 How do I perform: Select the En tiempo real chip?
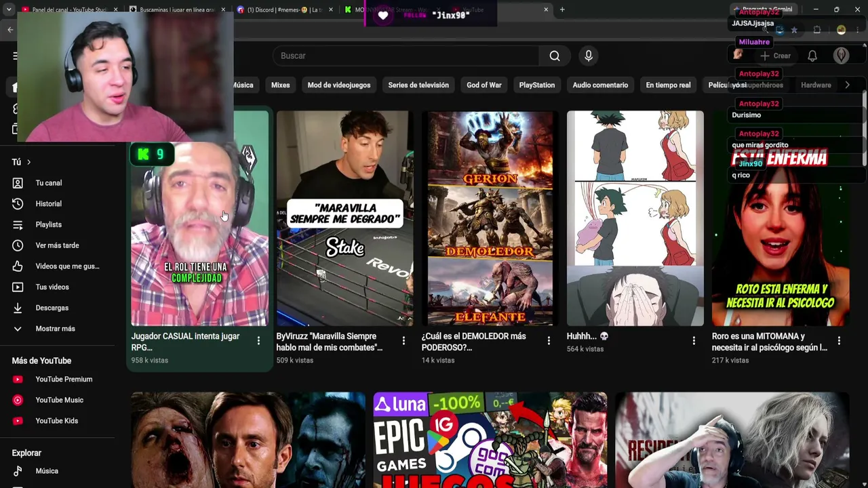click(668, 85)
